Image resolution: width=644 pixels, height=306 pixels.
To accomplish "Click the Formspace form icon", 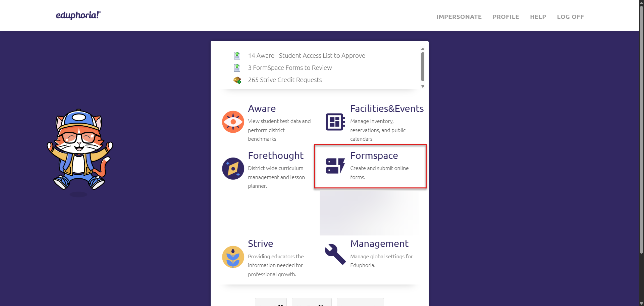I will coord(335,166).
